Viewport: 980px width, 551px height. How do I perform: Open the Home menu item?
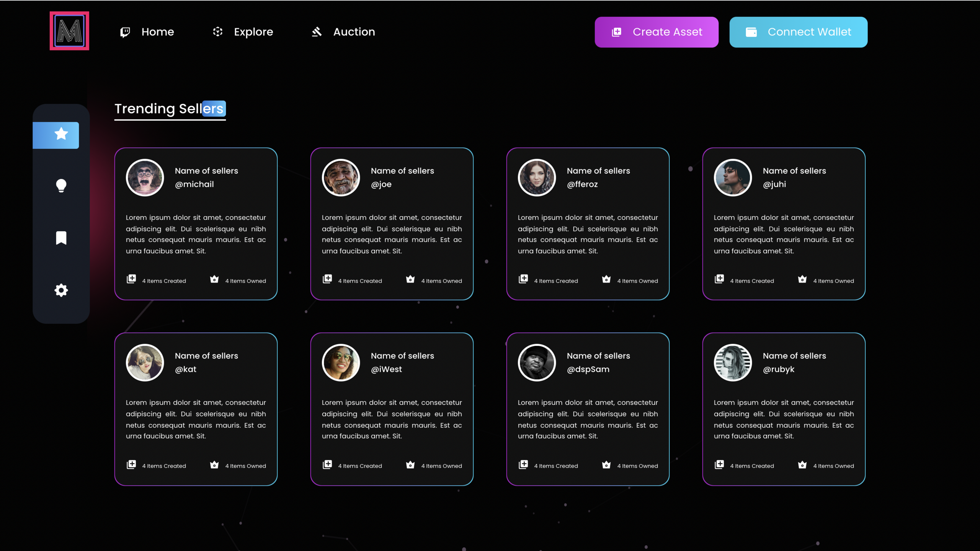157,32
